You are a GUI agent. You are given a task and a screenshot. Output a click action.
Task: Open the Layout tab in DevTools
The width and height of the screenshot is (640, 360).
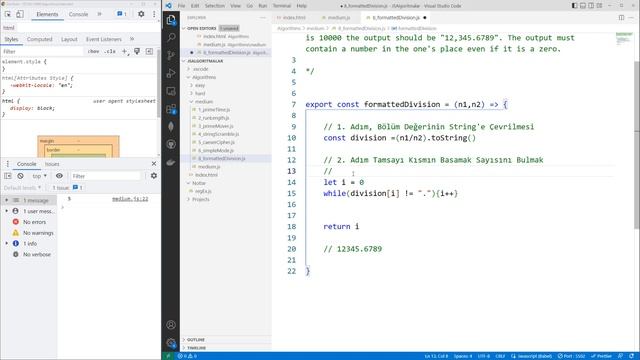click(x=69, y=39)
